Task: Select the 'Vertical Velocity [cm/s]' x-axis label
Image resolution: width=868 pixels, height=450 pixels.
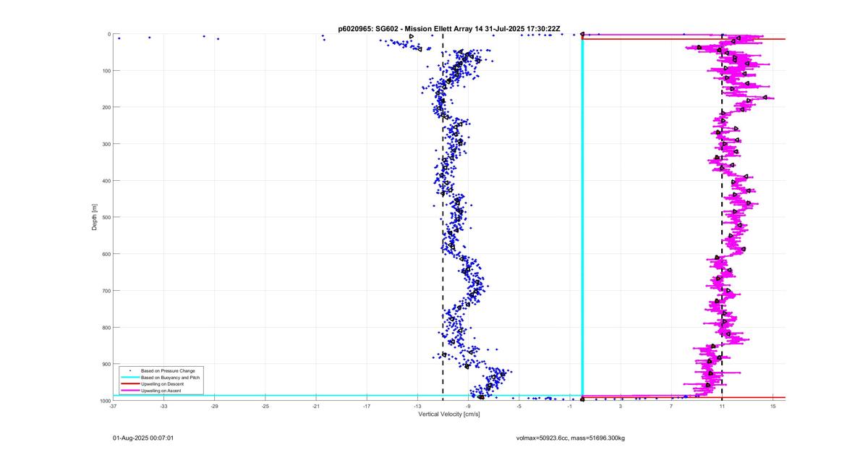Action: pos(448,415)
